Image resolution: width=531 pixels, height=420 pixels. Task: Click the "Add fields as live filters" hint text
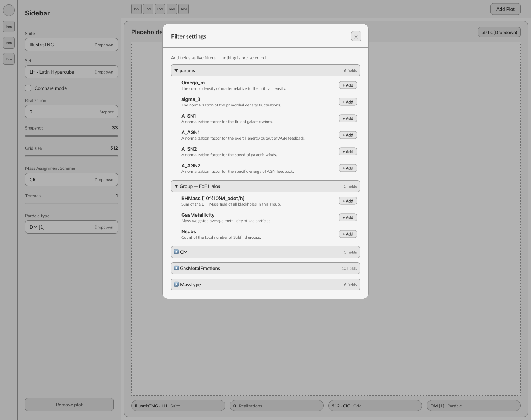click(x=219, y=58)
